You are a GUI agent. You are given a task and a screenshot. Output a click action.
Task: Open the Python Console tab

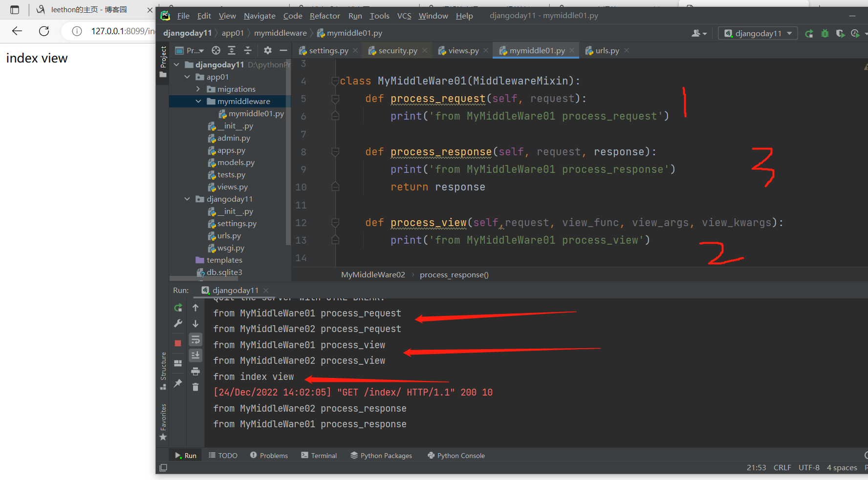(x=456, y=456)
